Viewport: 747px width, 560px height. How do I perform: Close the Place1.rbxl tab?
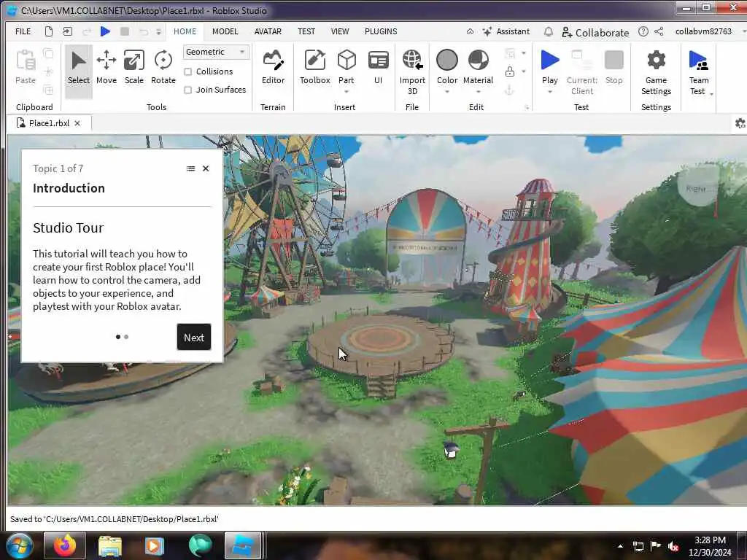click(x=77, y=123)
